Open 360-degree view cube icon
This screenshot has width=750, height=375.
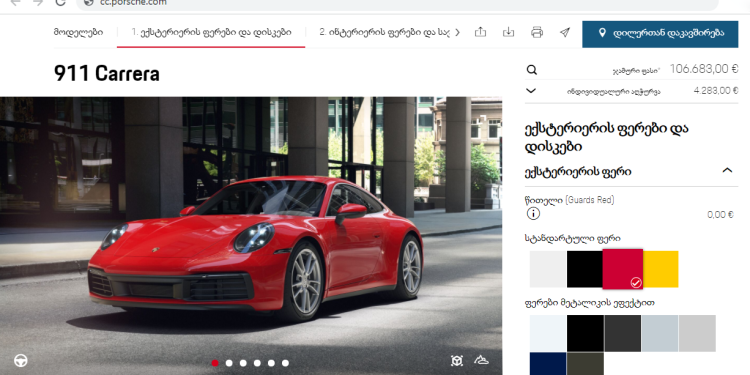point(457,361)
